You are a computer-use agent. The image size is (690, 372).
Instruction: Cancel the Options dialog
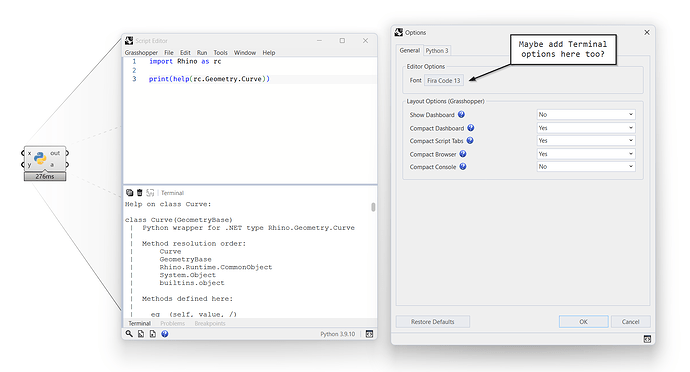click(630, 322)
